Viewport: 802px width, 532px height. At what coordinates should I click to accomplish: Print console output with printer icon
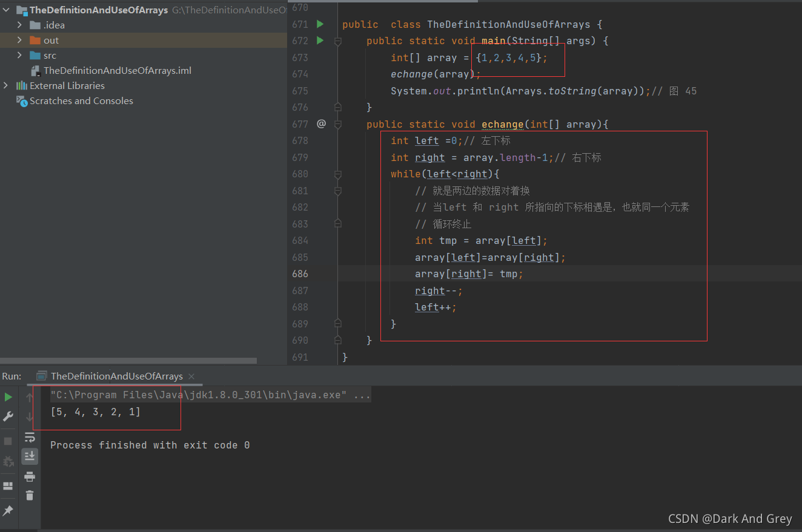click(30, 476)
